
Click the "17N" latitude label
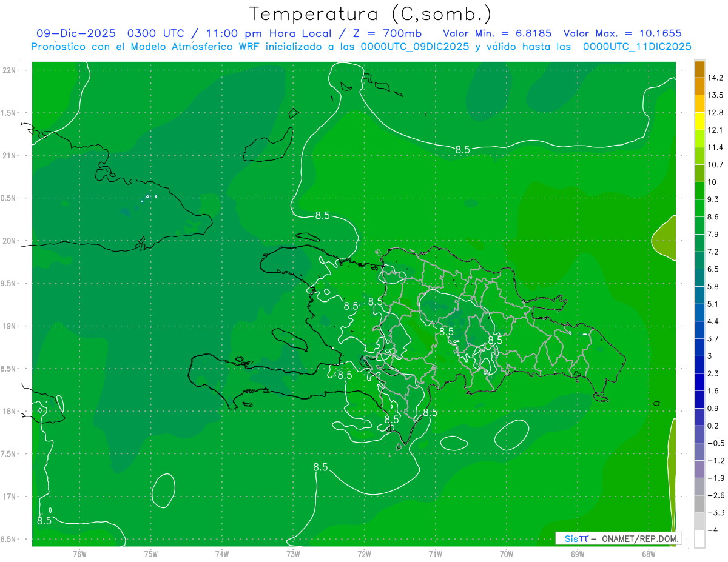(x=9, y=497)
